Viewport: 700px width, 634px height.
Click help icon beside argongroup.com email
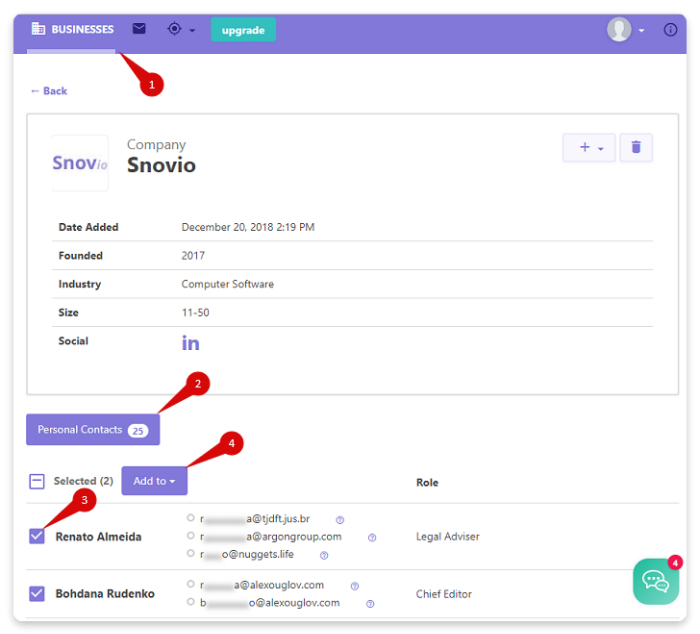pyautogui.click(x=372, y=538)
